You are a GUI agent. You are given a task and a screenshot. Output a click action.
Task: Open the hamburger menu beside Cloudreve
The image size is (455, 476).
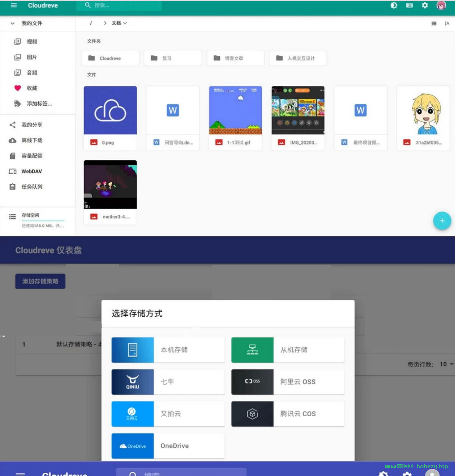point(14,5)
